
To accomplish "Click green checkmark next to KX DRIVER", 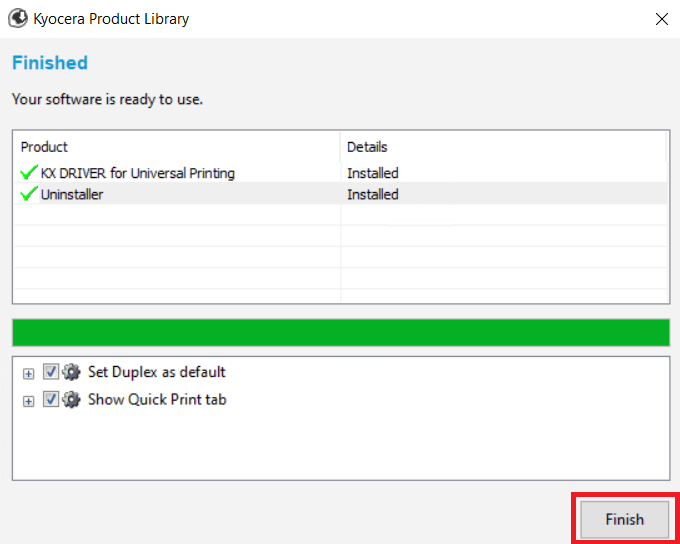I will [x=29, y=173].
